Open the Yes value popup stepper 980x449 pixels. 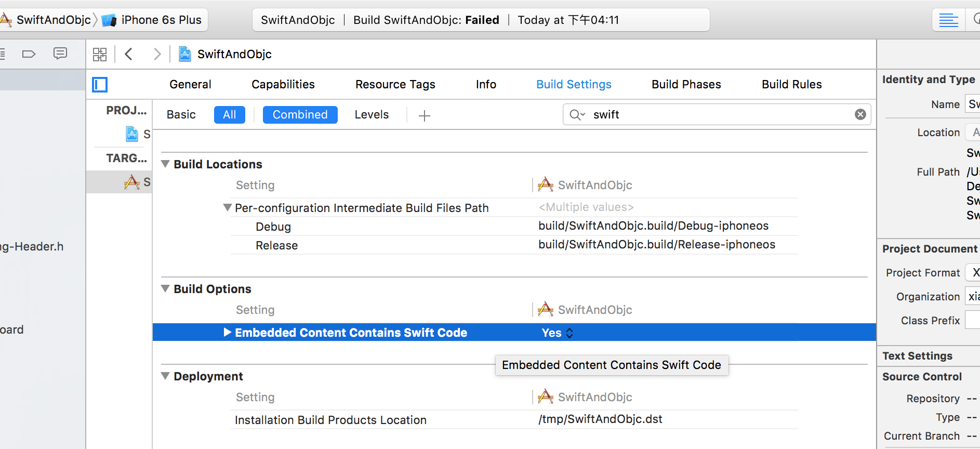(570, 333)
